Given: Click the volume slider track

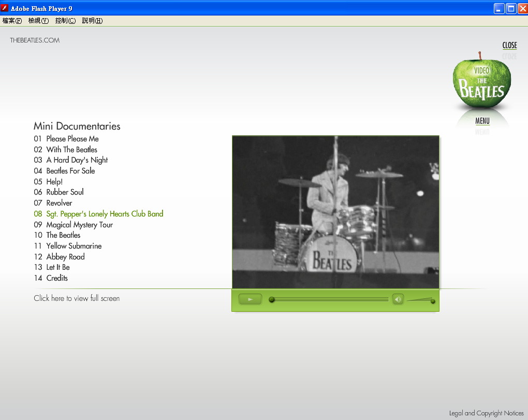Looking at the screenshot, I should pos(420,300).
